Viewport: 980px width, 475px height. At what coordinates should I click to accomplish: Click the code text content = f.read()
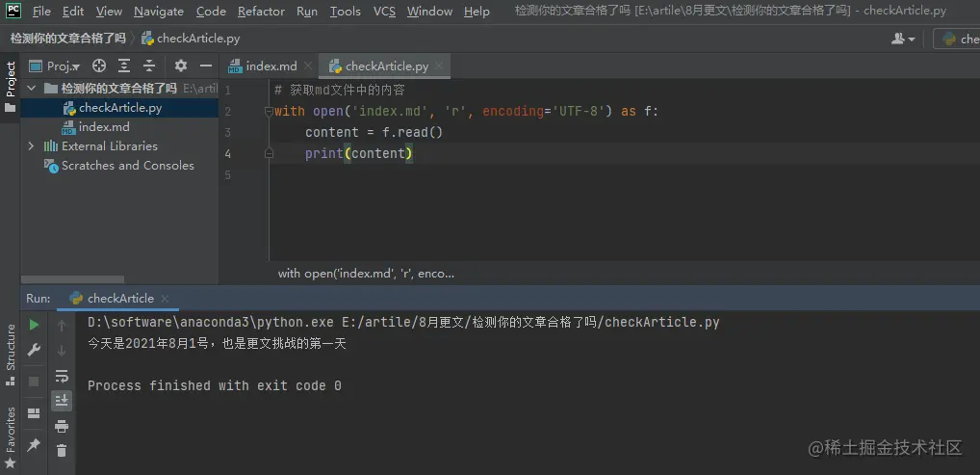tap(374, 132)
